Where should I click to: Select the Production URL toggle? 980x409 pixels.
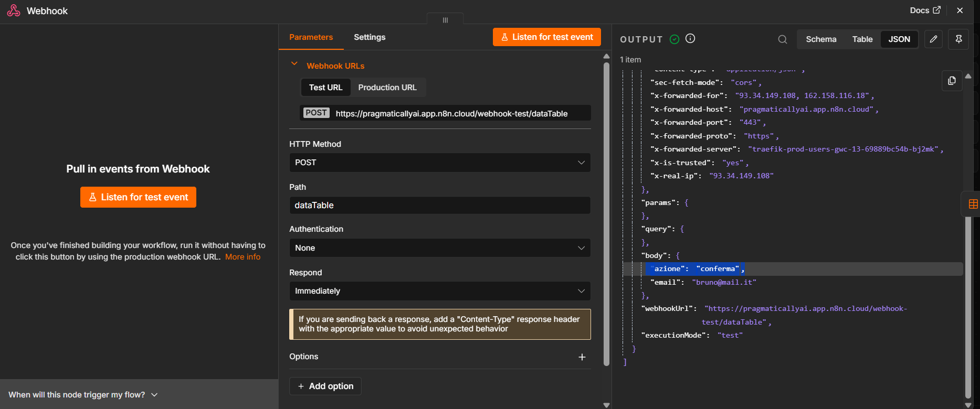(x=387, y=88)
